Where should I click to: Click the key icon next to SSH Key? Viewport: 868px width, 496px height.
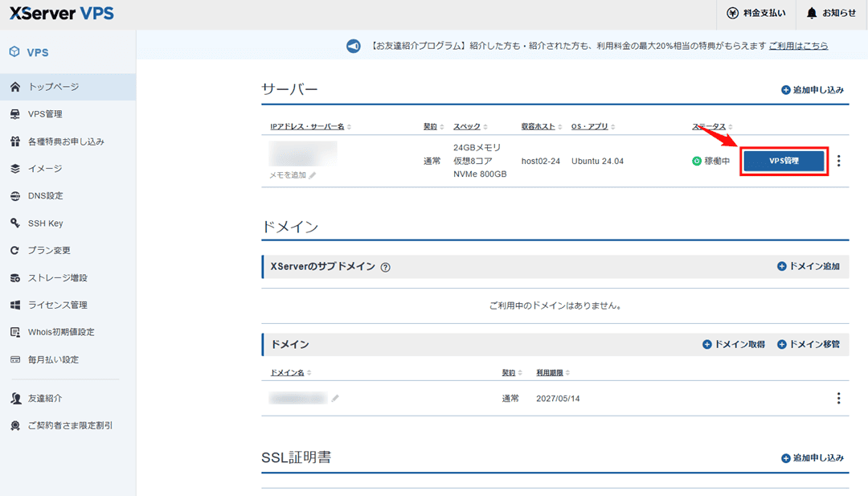[15, 223]
